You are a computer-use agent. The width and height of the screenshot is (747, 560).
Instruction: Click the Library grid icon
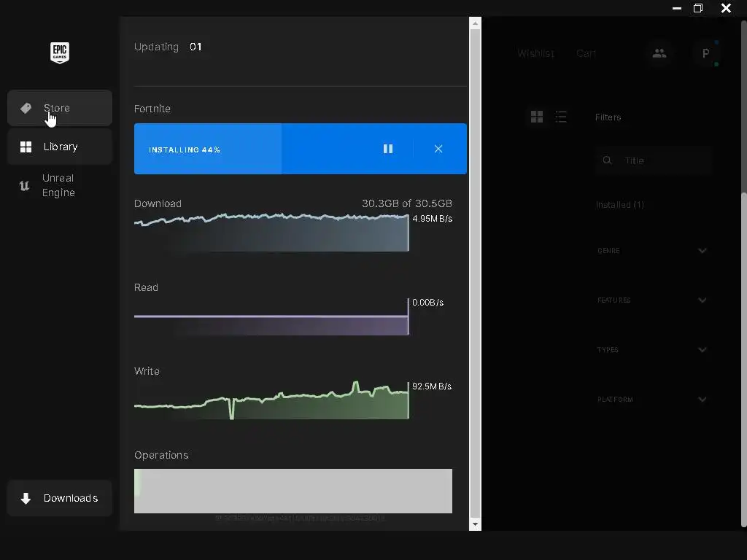[26, 147]
